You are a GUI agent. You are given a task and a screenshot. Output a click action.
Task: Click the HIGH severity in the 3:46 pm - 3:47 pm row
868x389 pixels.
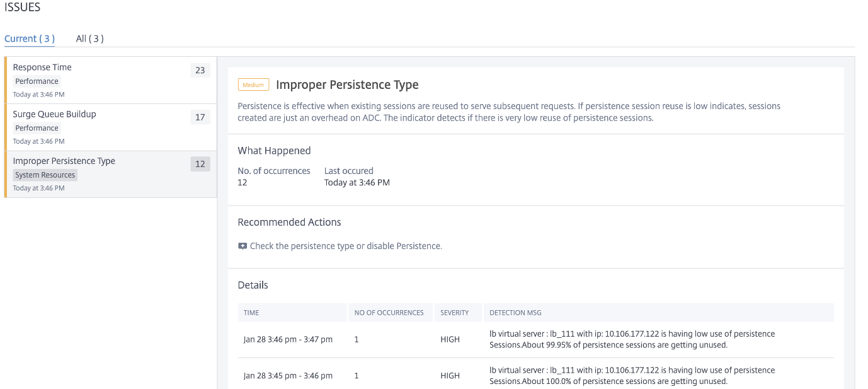(x=450, y=340)
